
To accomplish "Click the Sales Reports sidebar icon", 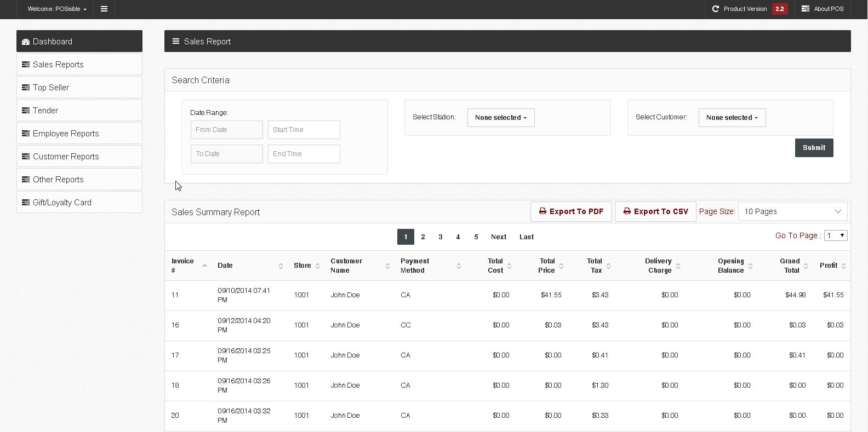I will tap(26, 65).
